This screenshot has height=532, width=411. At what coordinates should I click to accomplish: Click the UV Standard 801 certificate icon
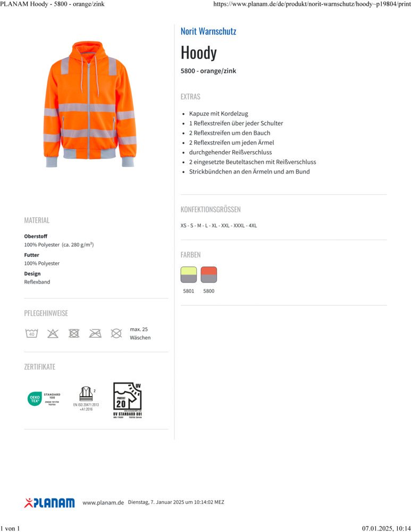point(128,401)
